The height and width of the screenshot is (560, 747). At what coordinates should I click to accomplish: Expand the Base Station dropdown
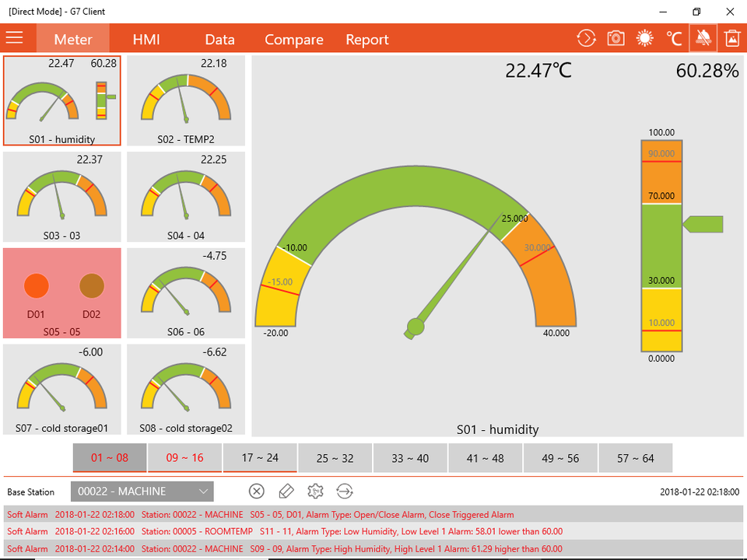click(x=204, y=492)
